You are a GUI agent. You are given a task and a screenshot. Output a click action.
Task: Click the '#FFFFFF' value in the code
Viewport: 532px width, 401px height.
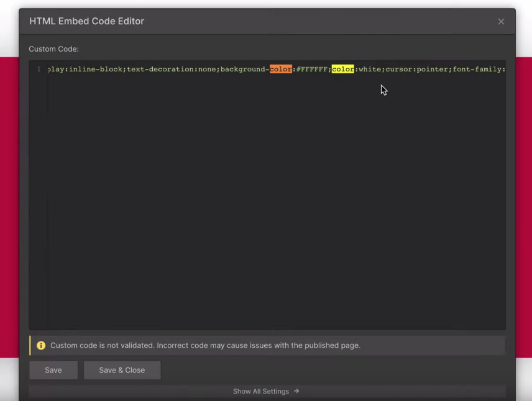(312, 69)
